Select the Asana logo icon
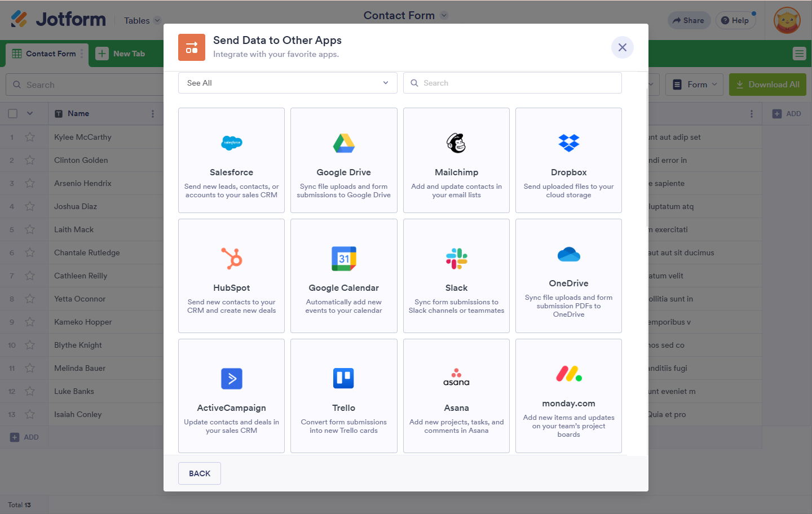The image size is (812, 514). (456, 377)
